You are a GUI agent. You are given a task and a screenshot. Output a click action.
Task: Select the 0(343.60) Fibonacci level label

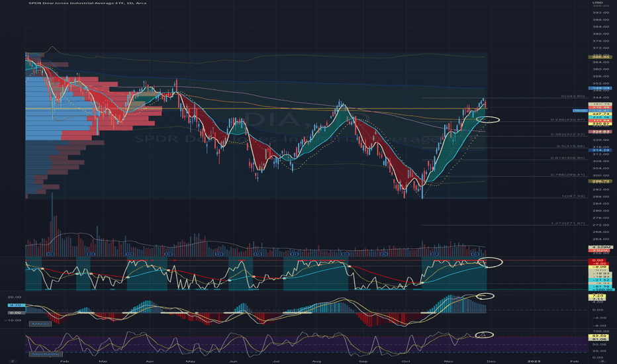point(573,96)
